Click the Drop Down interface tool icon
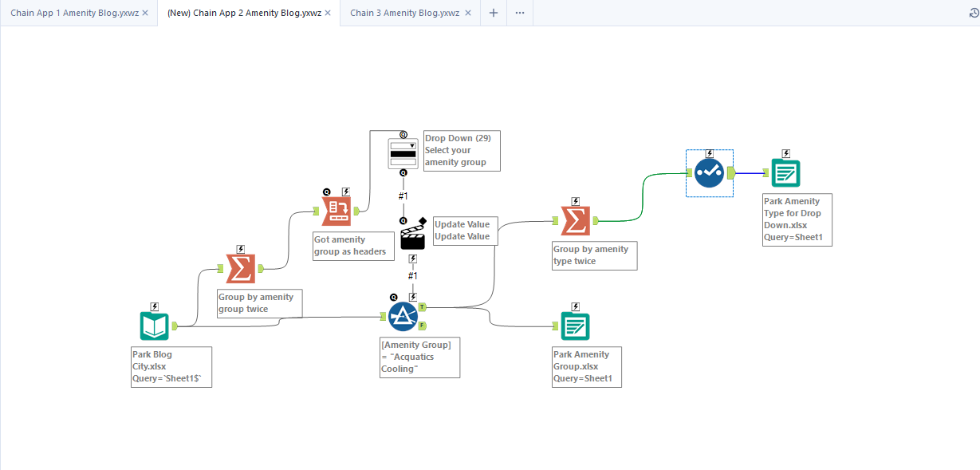The image size is (980, 470). click(403, 153)
